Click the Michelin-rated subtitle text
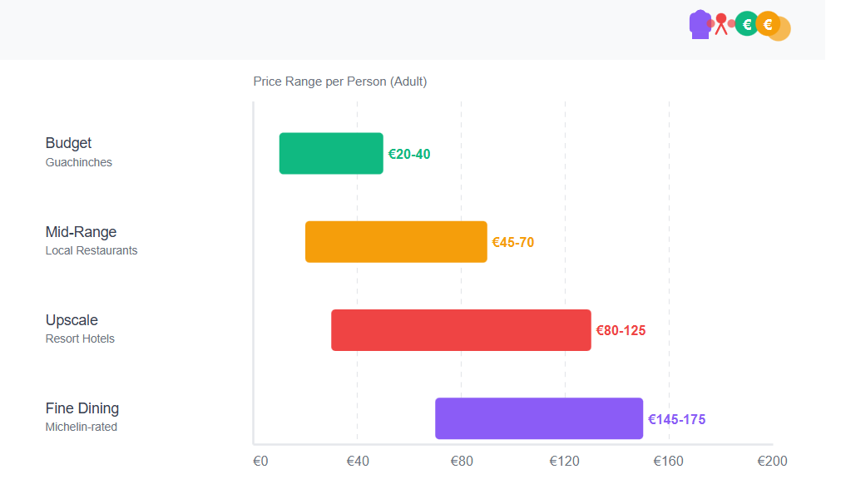This screenshot has width=841, height=504. tap(82, 427)
